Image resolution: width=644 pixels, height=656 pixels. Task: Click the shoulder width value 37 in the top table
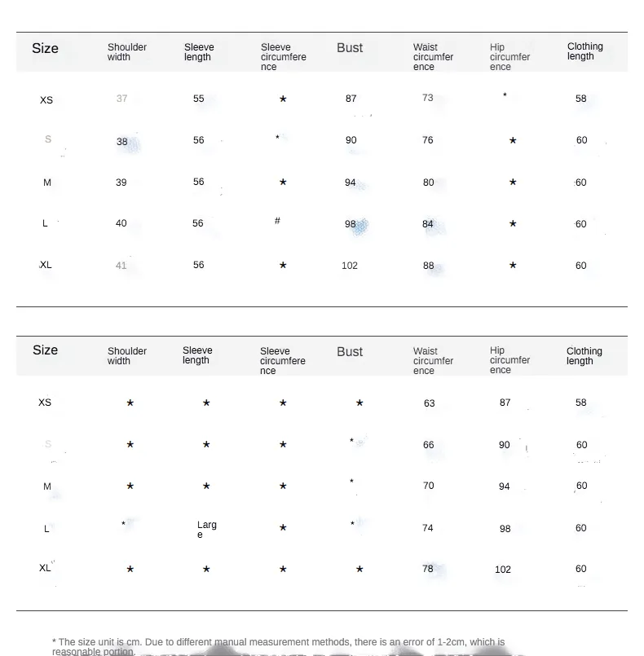121,99
